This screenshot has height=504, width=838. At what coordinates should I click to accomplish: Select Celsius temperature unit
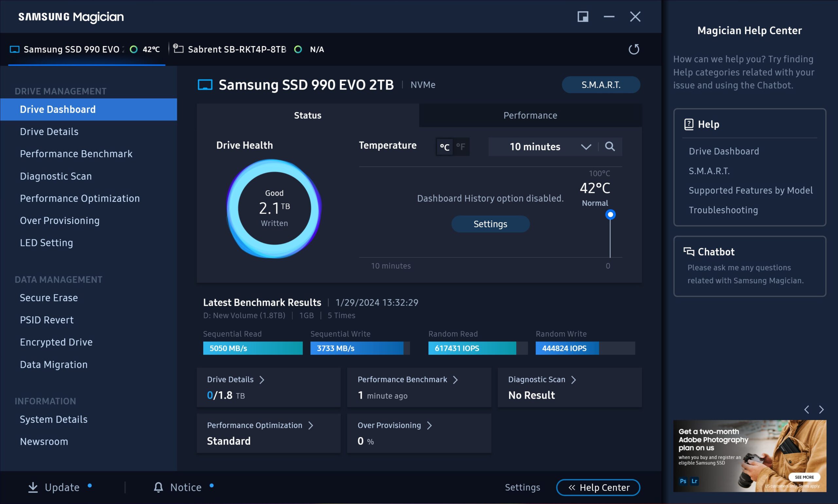pyautogui.click(x=445, y=147)
